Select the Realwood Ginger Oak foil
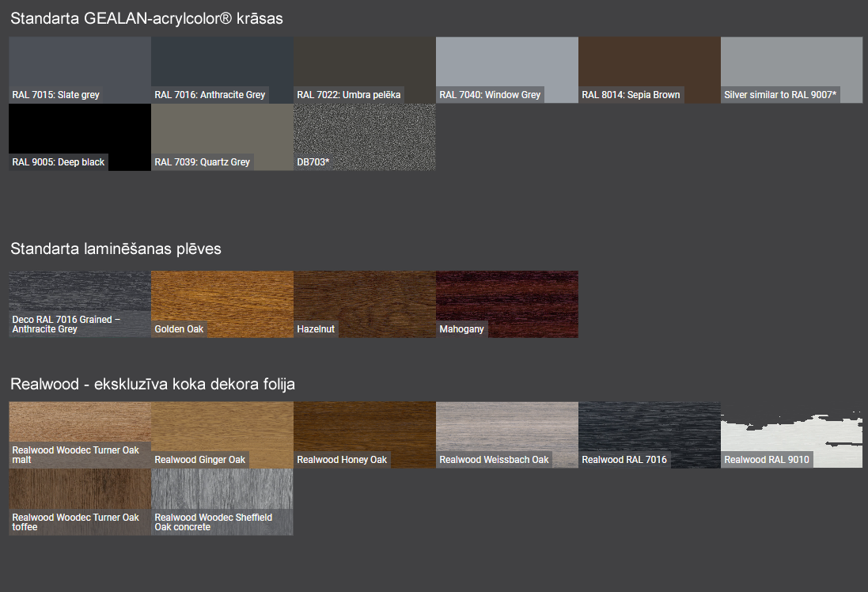The height and width of the screenshot is (592, 868). 222,435
